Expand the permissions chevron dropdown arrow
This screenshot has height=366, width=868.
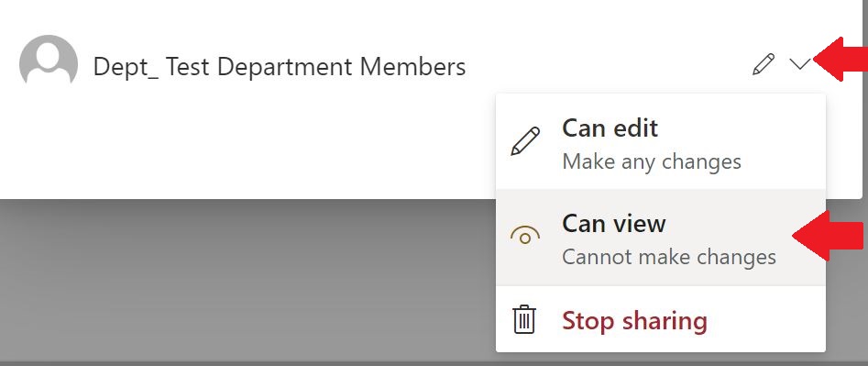tap(800, 65)
